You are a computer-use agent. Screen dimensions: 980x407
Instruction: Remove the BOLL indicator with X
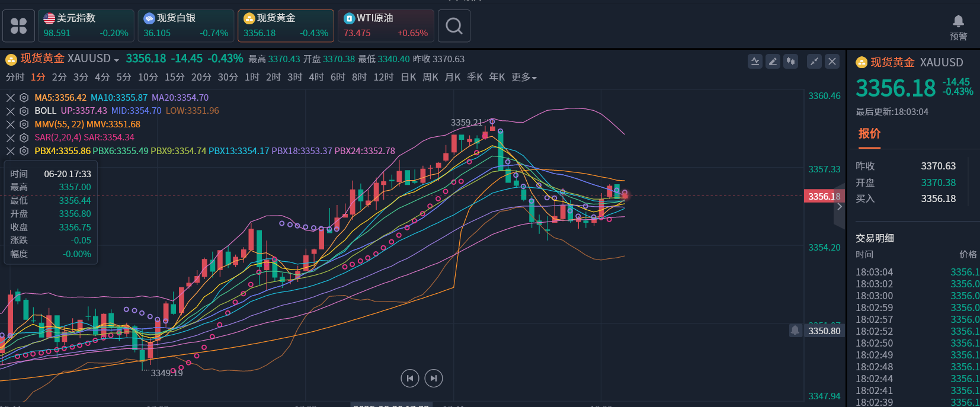pyautogui.click(x=11, y=111)
